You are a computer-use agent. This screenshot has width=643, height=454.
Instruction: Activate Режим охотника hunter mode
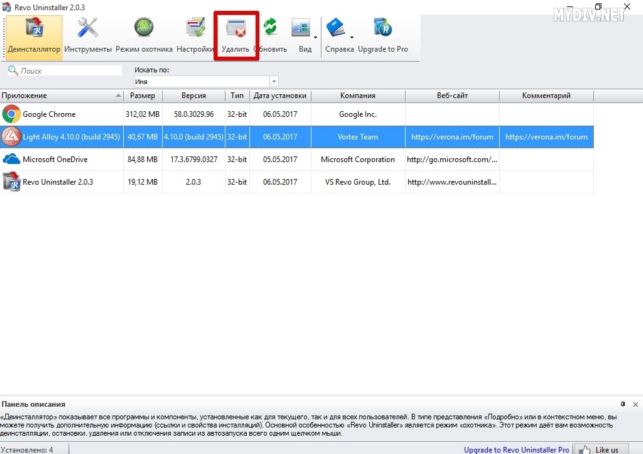(144, 38)
